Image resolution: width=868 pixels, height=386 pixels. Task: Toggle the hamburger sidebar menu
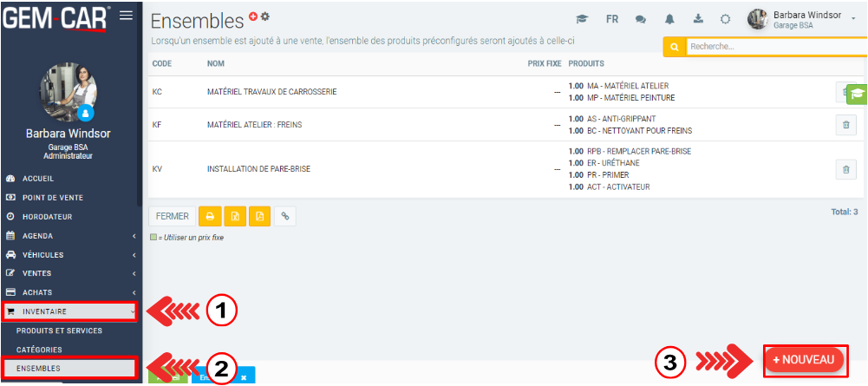click(126, 15)
